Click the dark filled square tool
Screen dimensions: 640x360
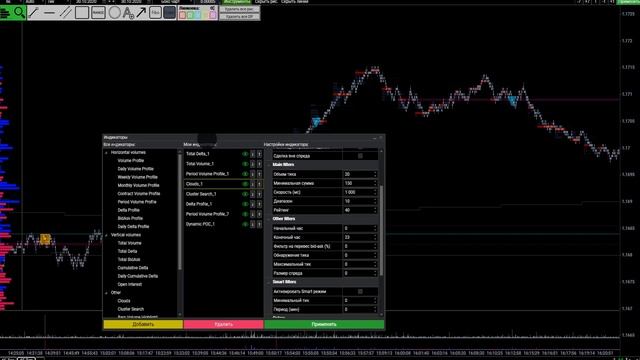169,13
